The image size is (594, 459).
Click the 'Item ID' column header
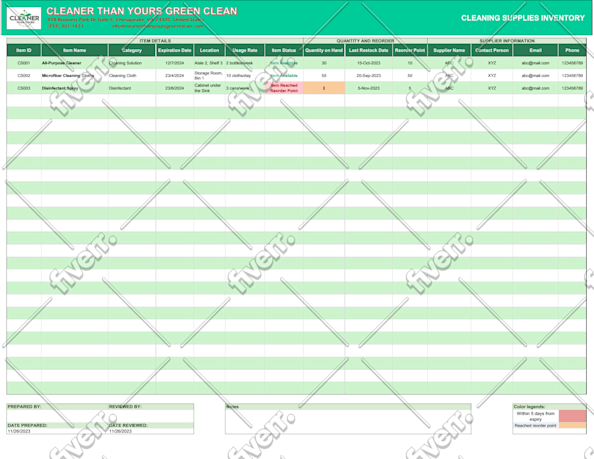[x=24, y=50]
